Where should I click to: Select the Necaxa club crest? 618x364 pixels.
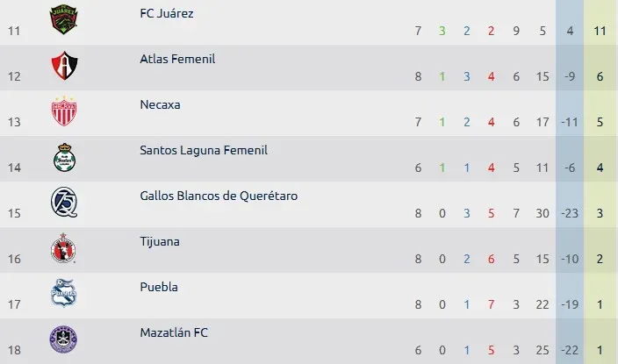[x=64, y=111]
